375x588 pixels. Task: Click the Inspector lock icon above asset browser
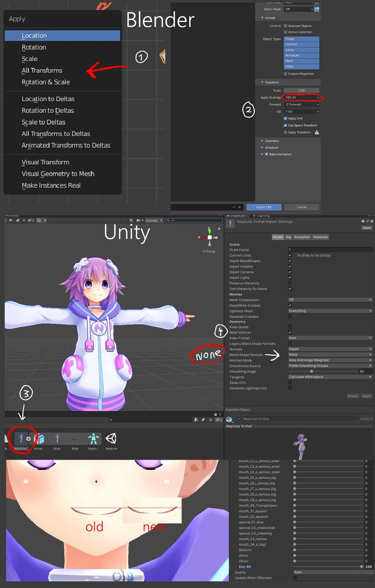[215, 414]
